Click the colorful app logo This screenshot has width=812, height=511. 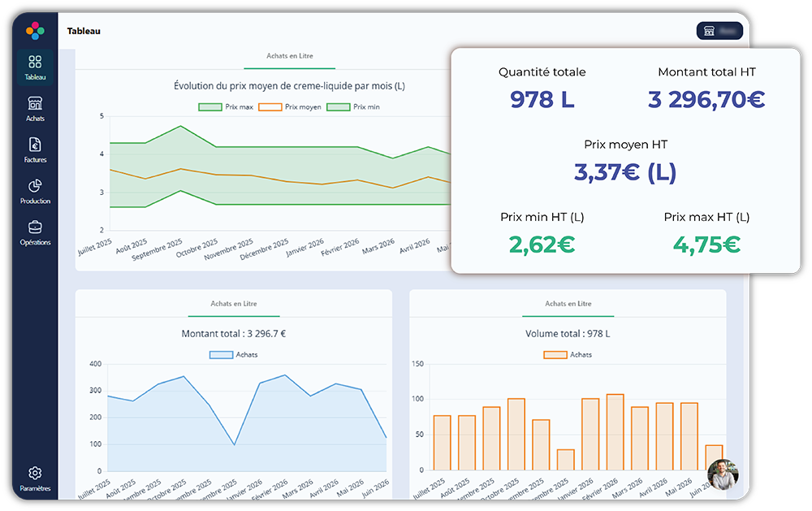coord(35,31)
